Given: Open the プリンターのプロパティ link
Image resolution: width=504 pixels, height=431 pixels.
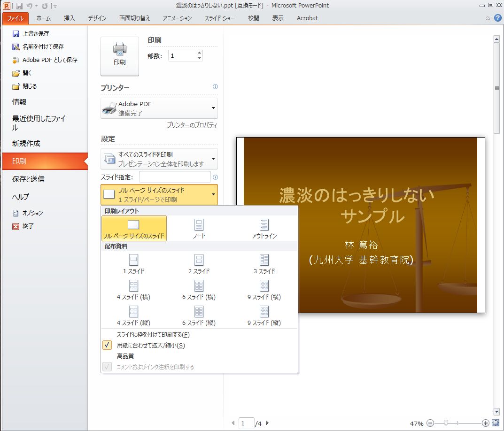Looking at the screenshot, I should click(192, 125).
